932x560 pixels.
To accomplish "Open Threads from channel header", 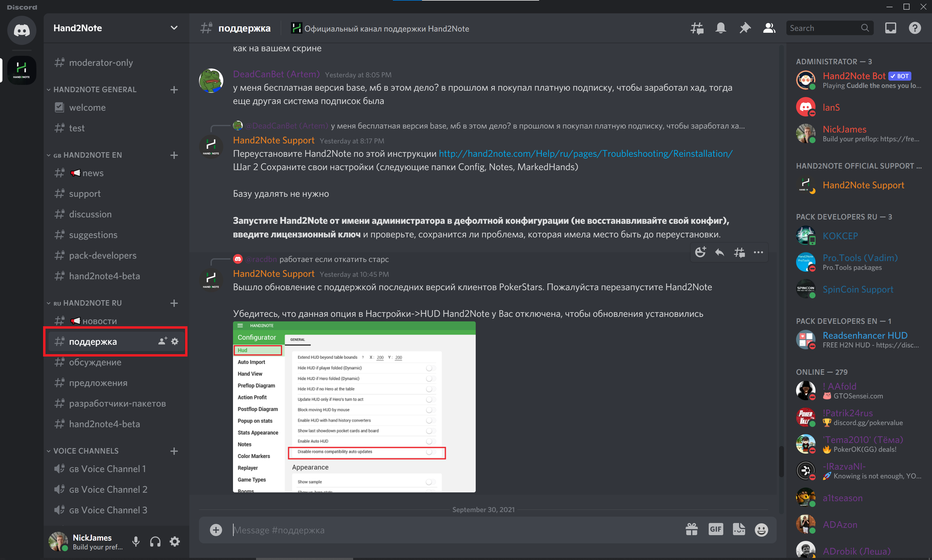I will coord(697,28).
